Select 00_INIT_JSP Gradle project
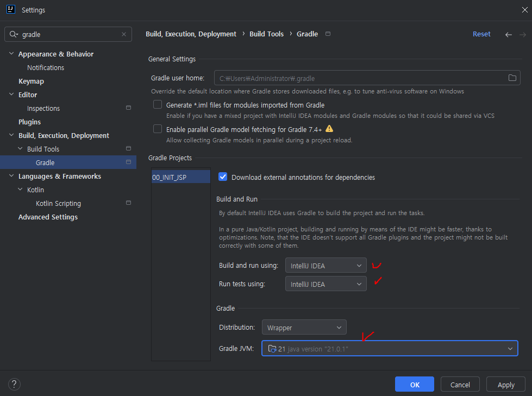Screen dimensions: 532x396 181,177
